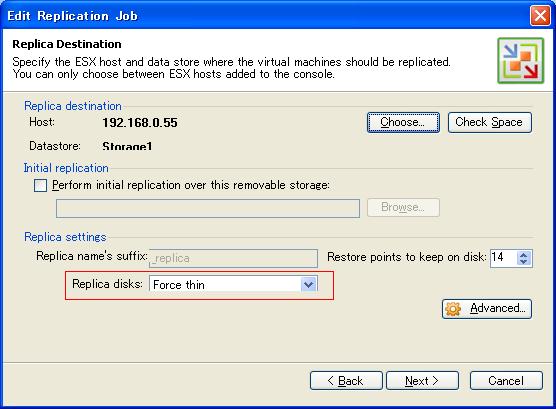Open the Advanced settings
The image size is (556, 409).
pyautogui.click(x=487, y=309)
